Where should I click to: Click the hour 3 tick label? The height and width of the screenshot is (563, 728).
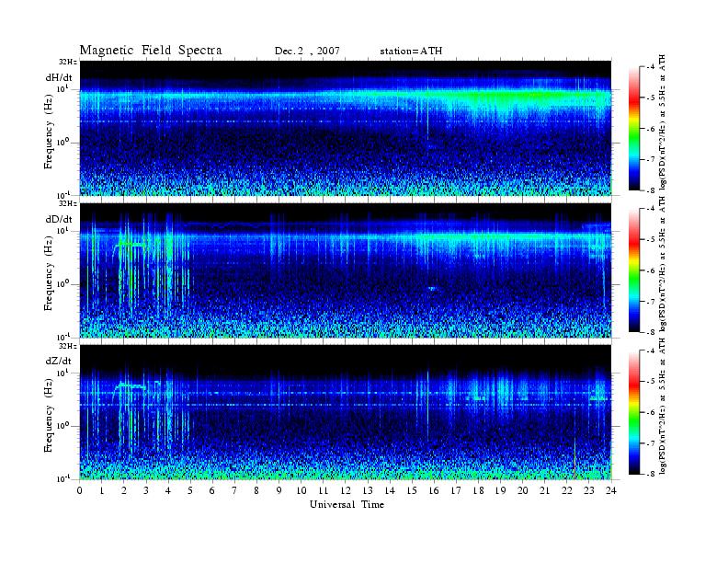tap(146, 490)
